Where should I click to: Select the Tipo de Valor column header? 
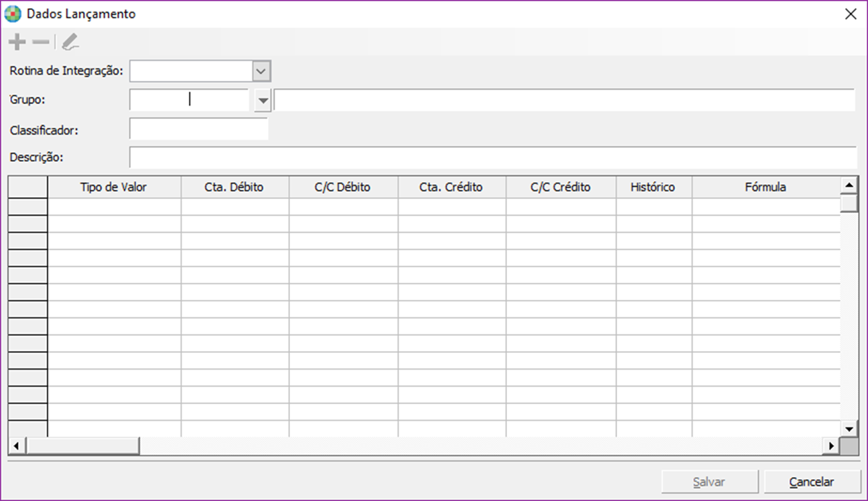coord(114,187)
